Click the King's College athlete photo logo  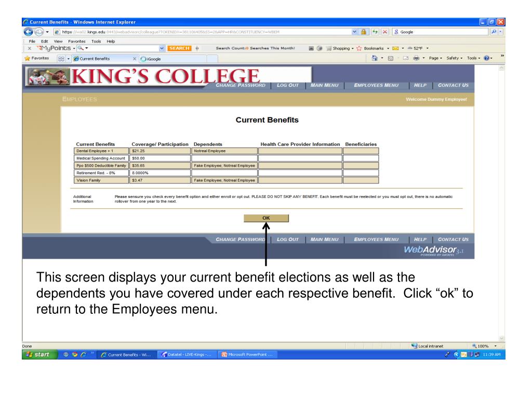point(48,76)
